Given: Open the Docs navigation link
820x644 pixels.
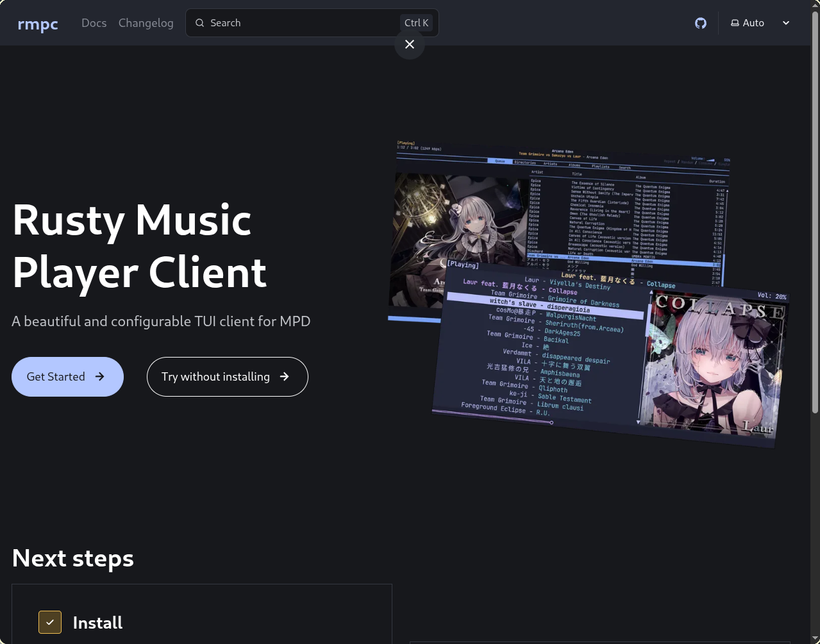Looking at the screenshot, I should pyautogui.click(x=94, y=23).
